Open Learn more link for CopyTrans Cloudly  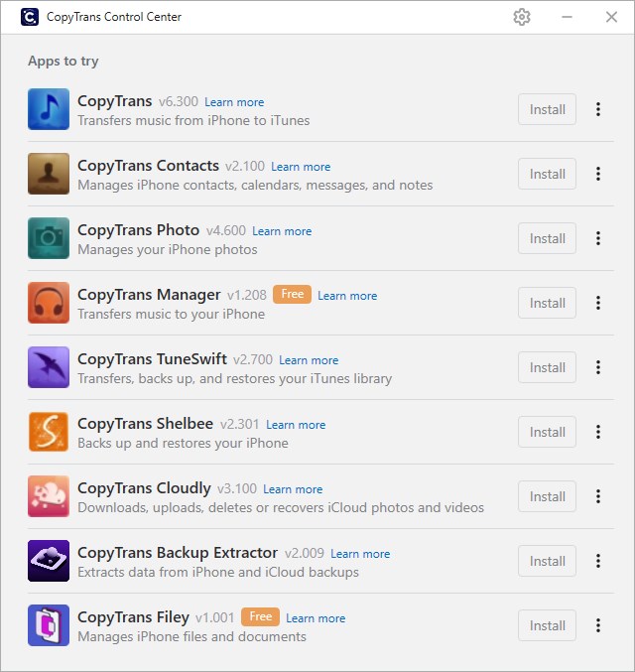293,489
